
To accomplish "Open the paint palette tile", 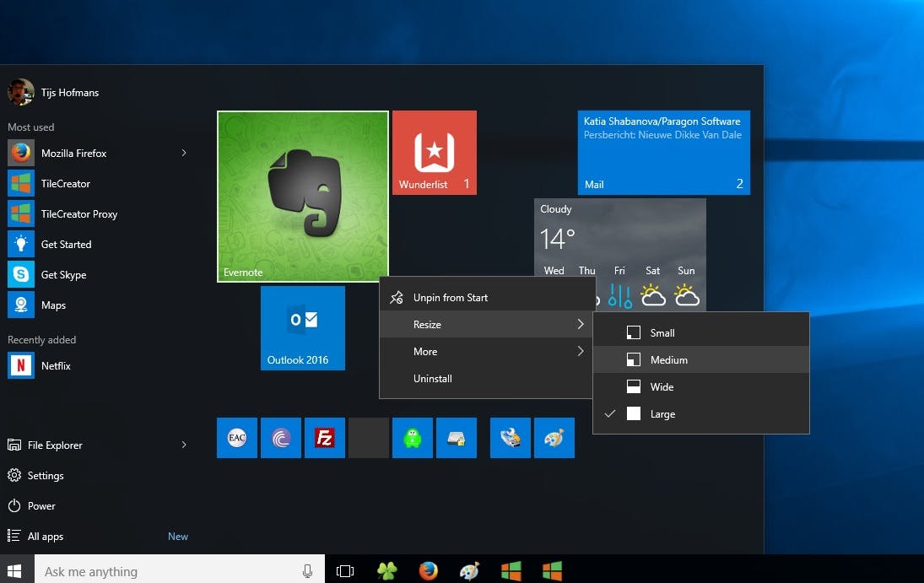I will (x=554, y=438).
